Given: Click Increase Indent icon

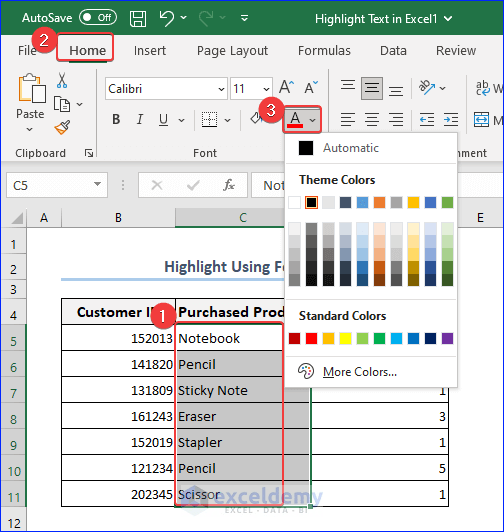Looking at the screenshot, I should [x=451, y=120].
